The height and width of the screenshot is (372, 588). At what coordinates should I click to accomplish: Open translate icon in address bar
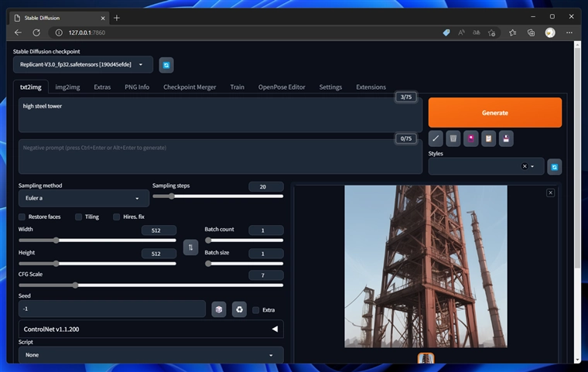(x=477, y=32)
